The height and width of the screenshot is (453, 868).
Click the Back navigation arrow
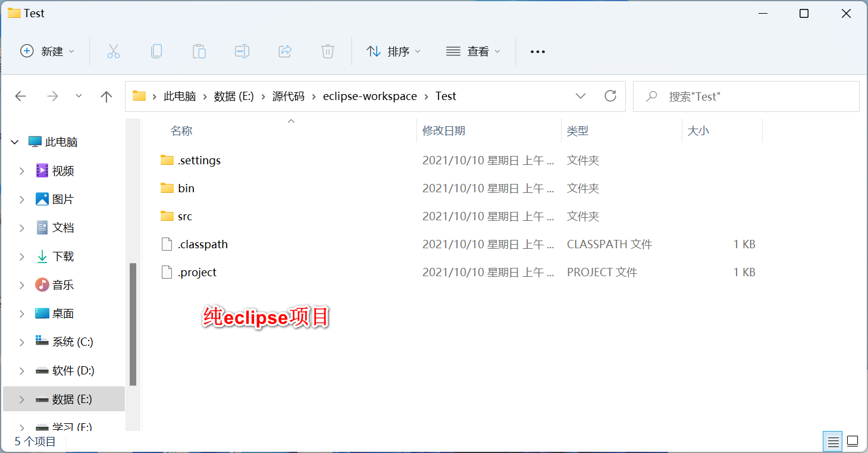tap(20, 96)
